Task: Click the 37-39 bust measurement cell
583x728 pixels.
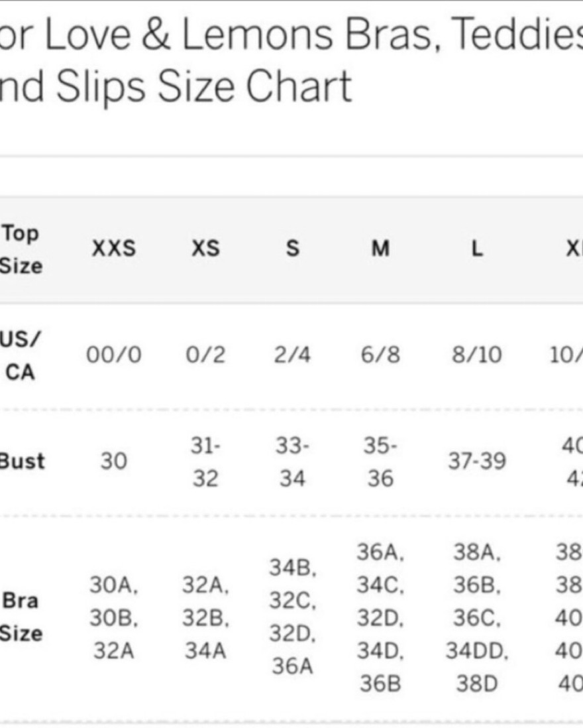Action: click(x=477, y=461)
